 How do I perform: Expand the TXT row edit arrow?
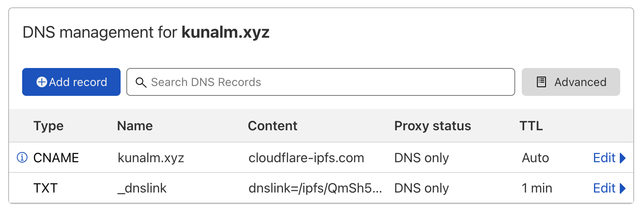pyautogui.click(x=623, y=188)
